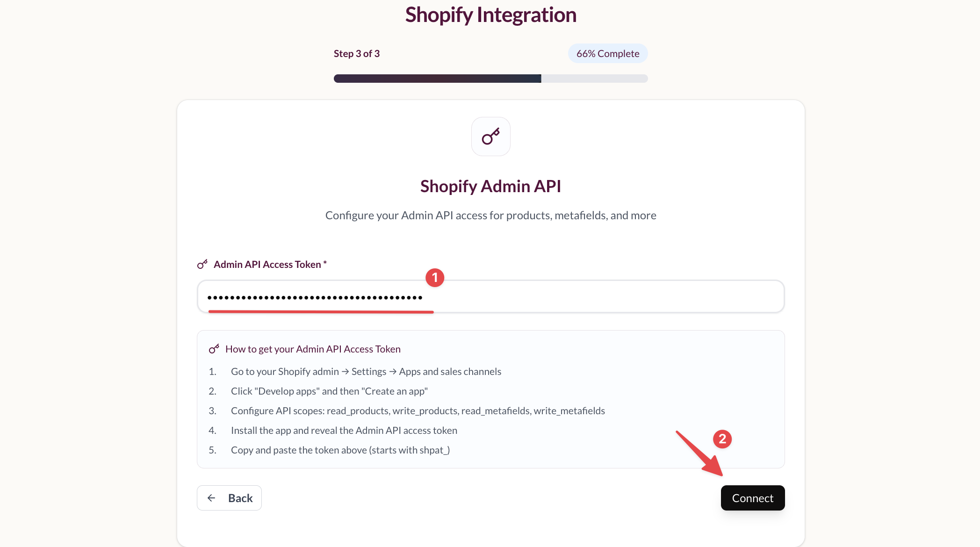Click the left arrow icon in Back button
The image size is (980, 547).
[x=211, y=498]
